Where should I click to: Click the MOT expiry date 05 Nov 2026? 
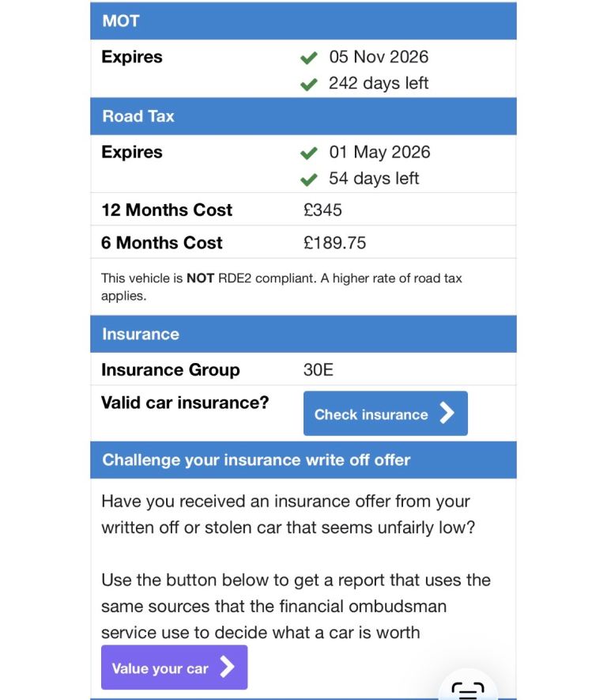379,57
